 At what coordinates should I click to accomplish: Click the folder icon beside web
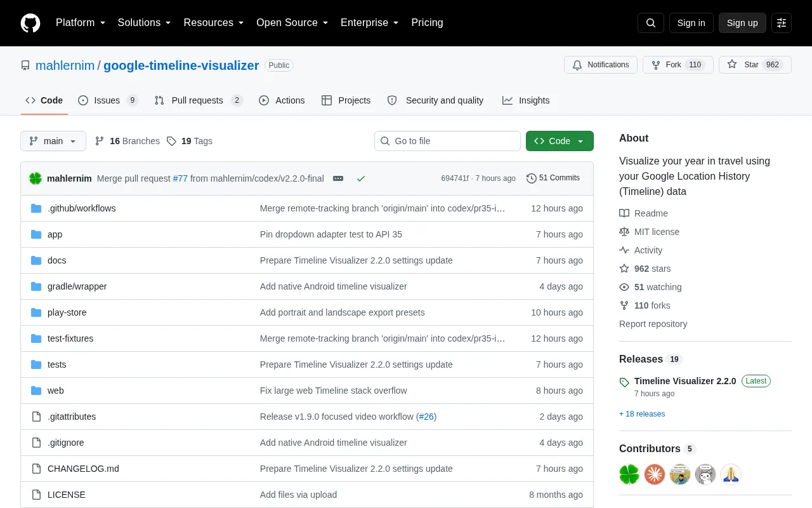pos(36,391)
